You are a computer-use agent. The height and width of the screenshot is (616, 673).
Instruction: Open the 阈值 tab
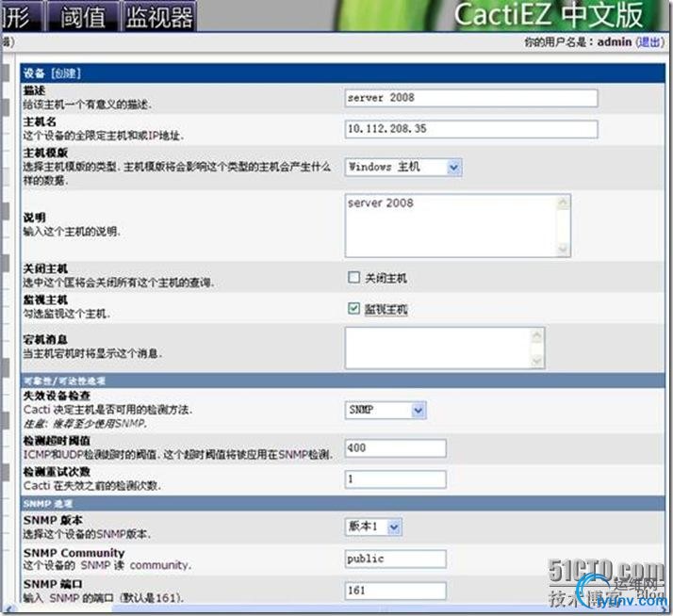click(x=82, y=16)
